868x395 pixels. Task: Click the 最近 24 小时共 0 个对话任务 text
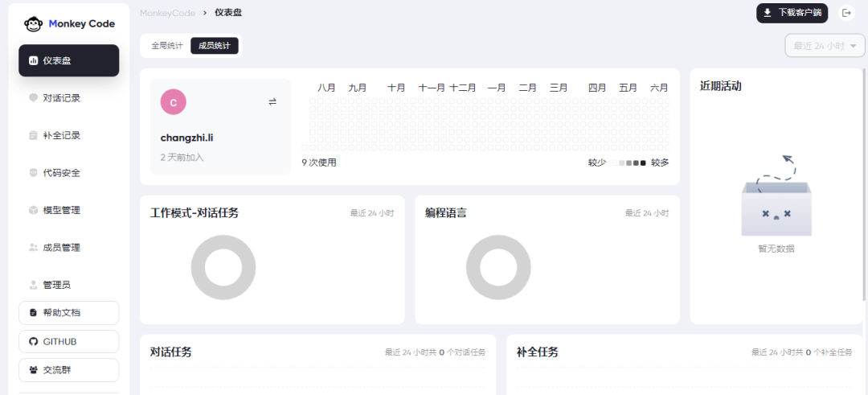pos(436,352)
